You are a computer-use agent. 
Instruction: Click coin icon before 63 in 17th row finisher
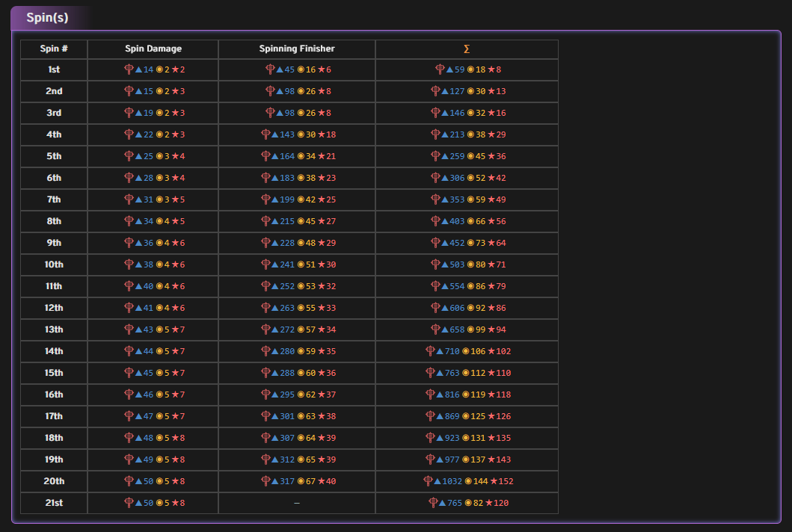(301, 417)
